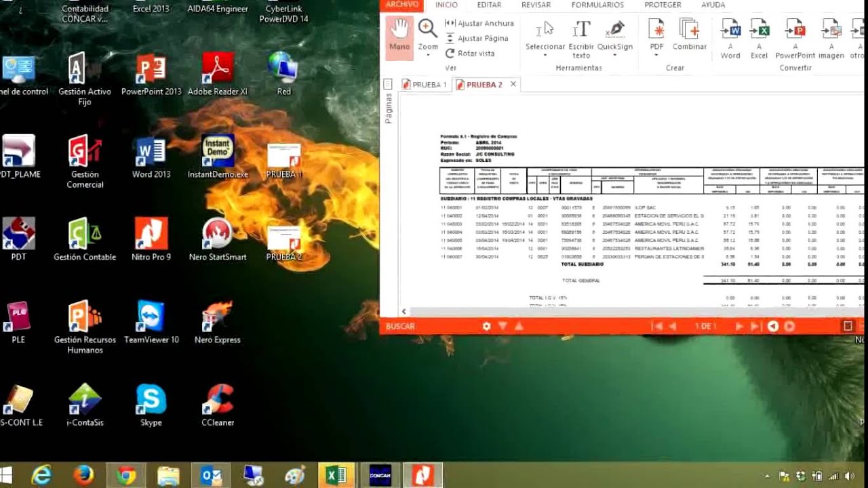Open the ARCHIVO menu

coord(401,5)
